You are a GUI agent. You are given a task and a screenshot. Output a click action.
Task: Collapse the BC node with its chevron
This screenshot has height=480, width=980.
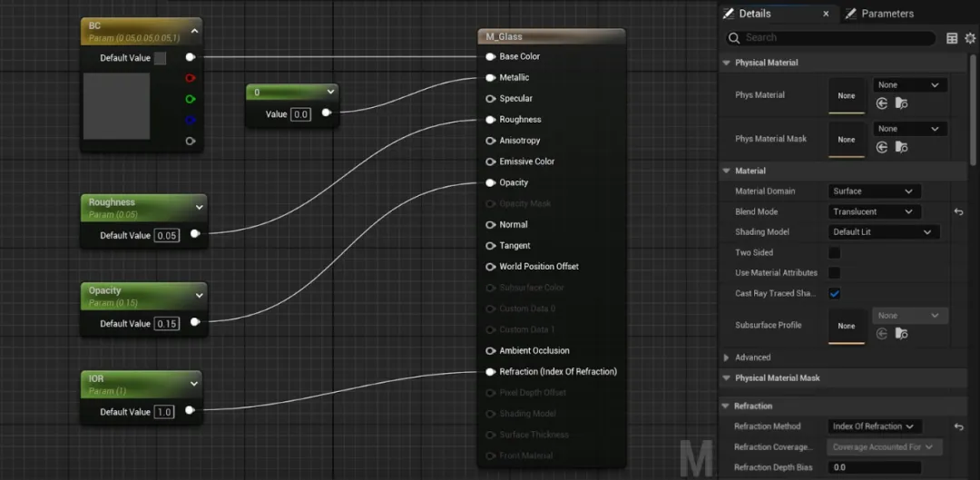pyautogui.click(x=194, y=31)
